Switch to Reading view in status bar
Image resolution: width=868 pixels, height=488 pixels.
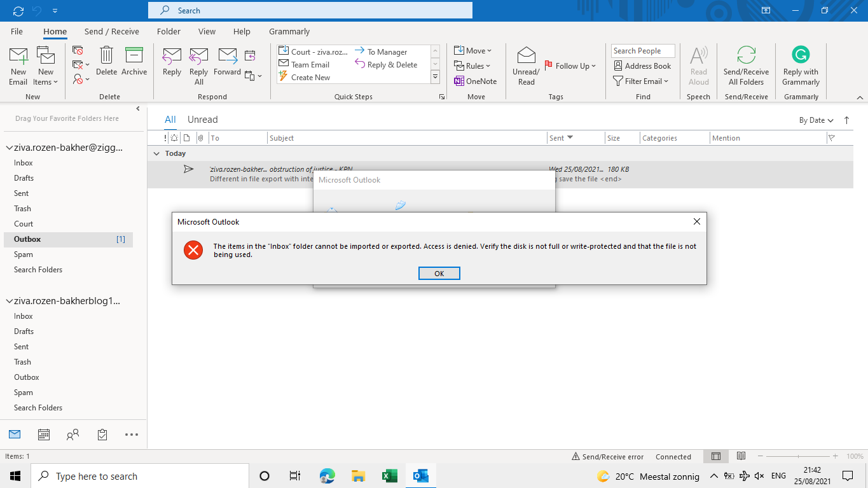click(741, 456)
